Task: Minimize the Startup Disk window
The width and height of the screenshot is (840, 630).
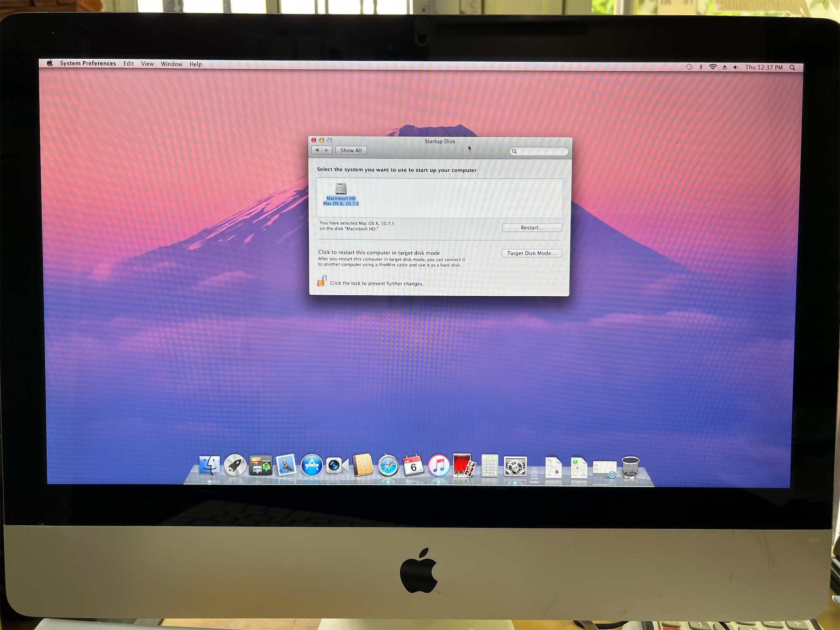Action: [322, 140]
